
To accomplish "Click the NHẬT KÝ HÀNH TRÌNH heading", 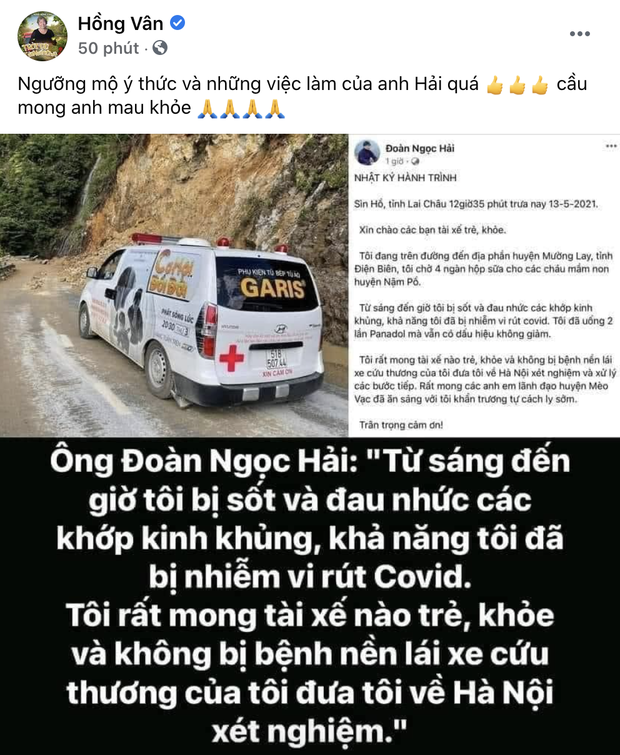I will pyautogui.click(x=405, y=178).
